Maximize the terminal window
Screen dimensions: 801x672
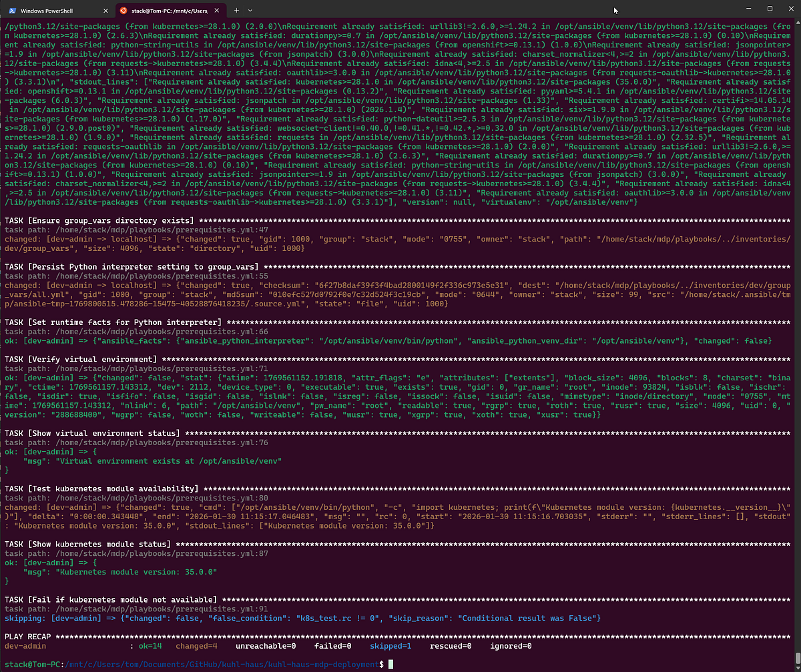[x=770, y=9]
